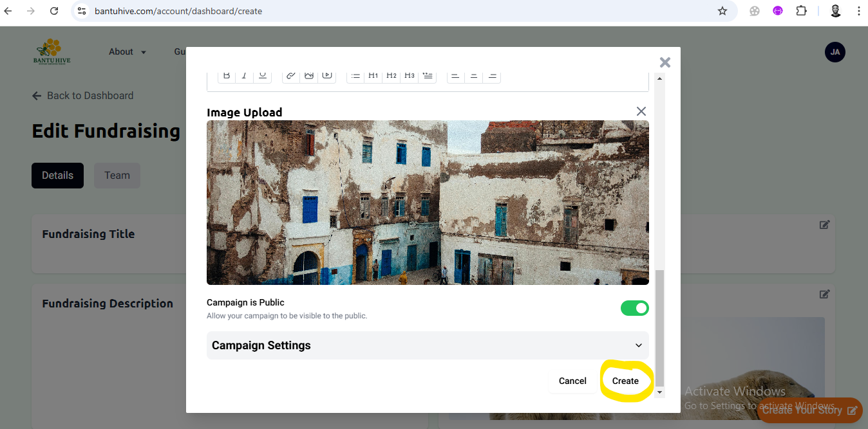Screen dimensions: 868x429
Task: Click the uploaded building image preview
Action: click(428, 203)
